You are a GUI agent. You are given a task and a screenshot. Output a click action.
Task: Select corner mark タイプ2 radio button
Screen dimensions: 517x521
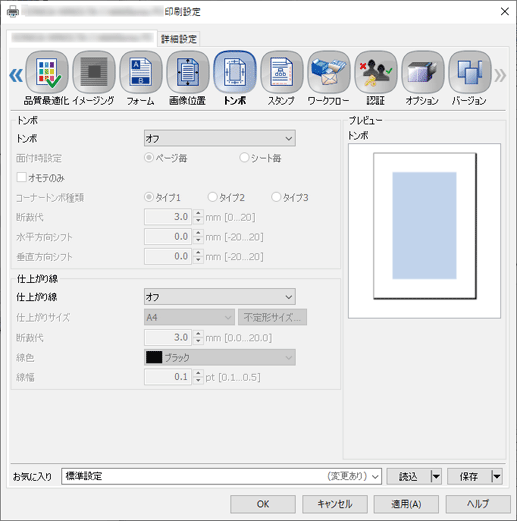[x=212, y=197]
